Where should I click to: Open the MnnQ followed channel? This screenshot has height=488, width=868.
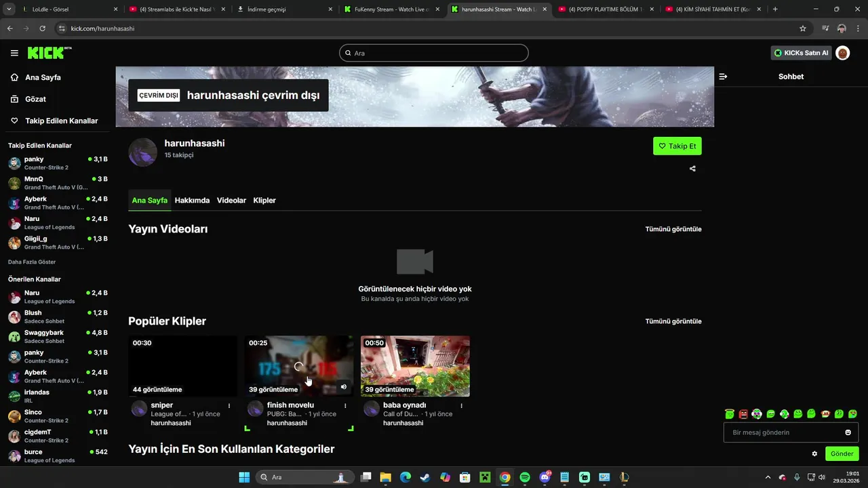tap(58, 183)
